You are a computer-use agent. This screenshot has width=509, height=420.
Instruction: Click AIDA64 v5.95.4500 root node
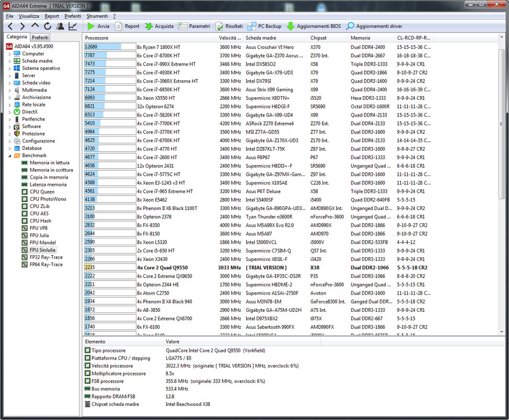pos(34,46)
